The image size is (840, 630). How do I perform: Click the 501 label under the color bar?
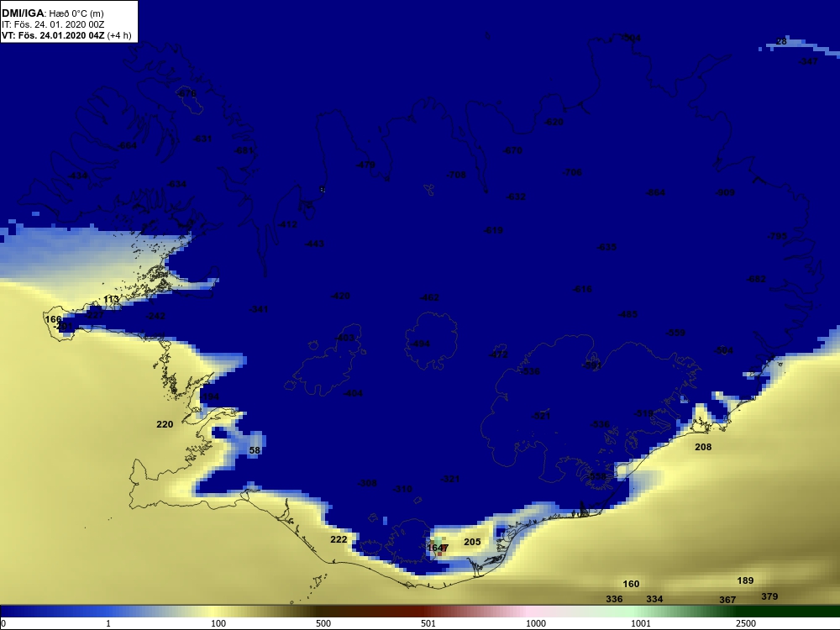[x=428, y=623]
